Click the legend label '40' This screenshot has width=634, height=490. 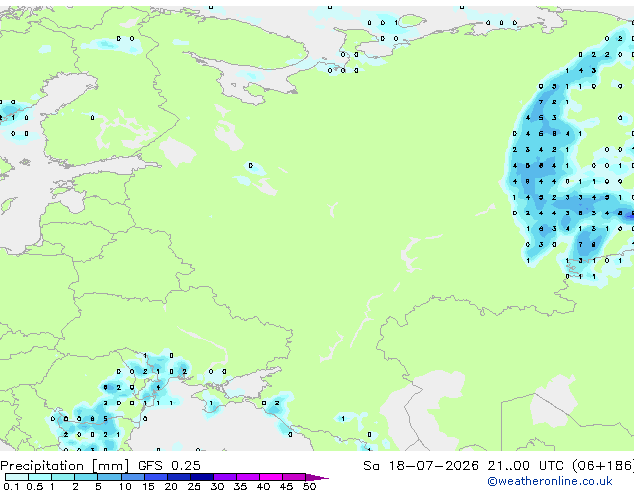click(x=263, y=486)
